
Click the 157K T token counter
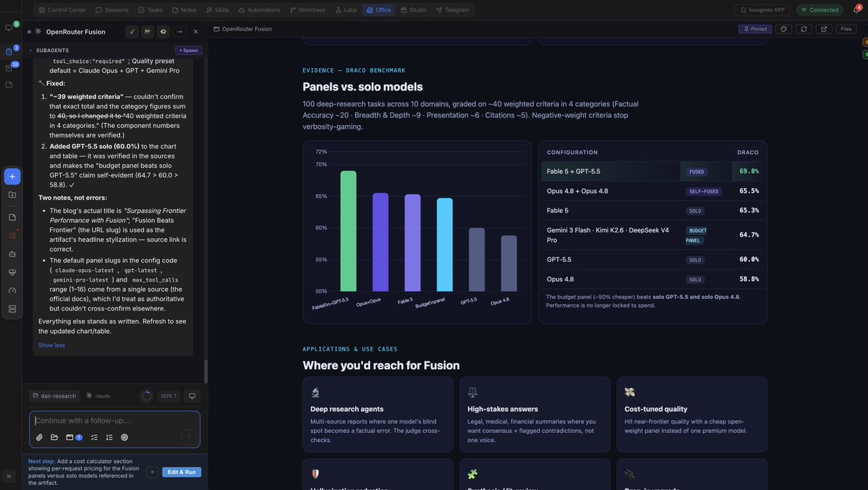point(169,396)
